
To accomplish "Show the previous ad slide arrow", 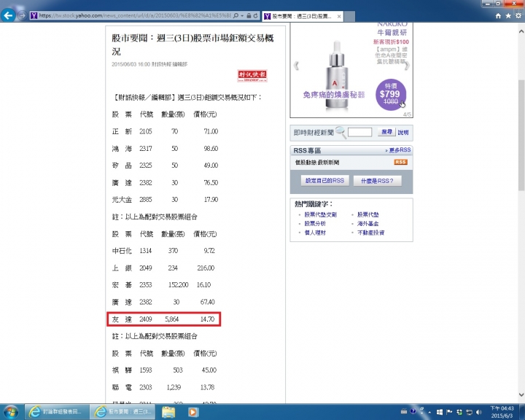I will point(296,66).
